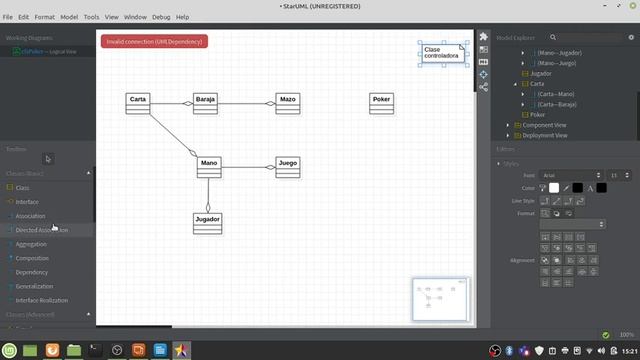
Task: Click the Model Explorer search magnifier
Action: [x=553, y=37]
